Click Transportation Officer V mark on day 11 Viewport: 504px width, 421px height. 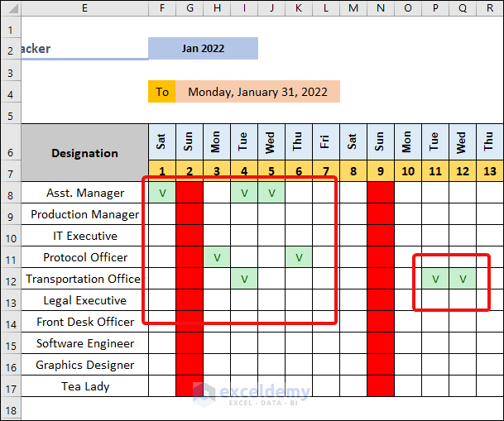click(435, 280)
